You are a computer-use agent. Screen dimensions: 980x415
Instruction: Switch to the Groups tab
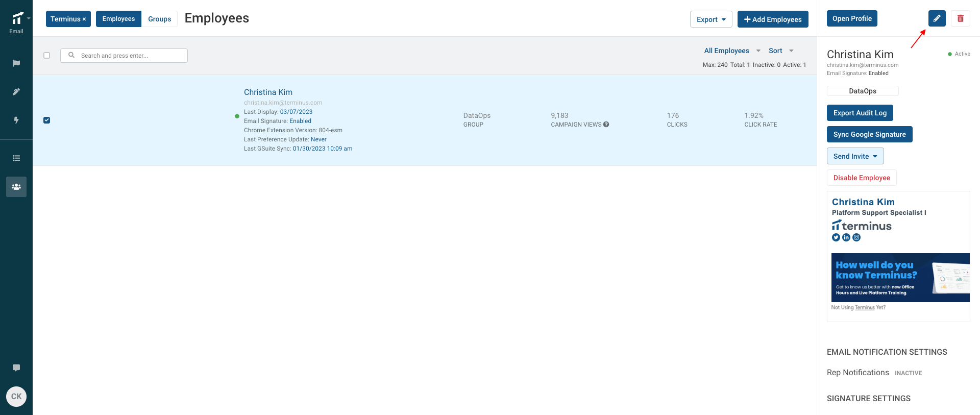click(160, 19)
